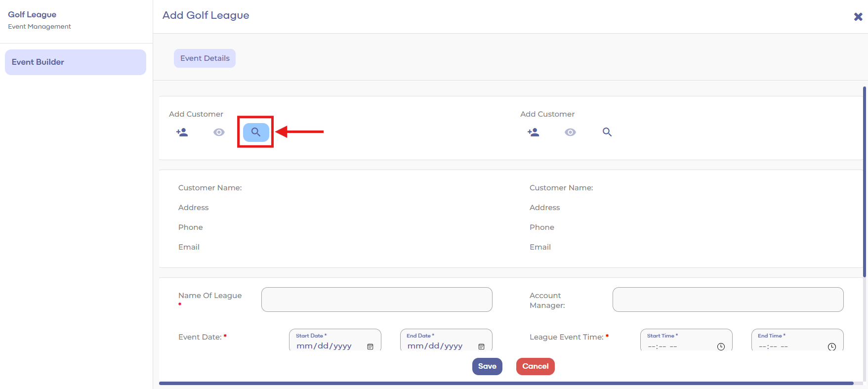This screenshot has width=868, height=389.
Task: Select Event Builder in the sidebar
Action: click(76, 62)
